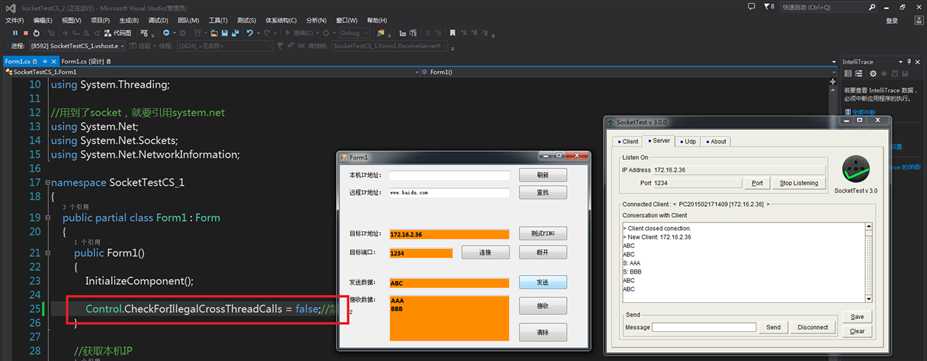Click the undo arrow icon
This screenshot has height=361, width=927.
click(x=249, y=33)
